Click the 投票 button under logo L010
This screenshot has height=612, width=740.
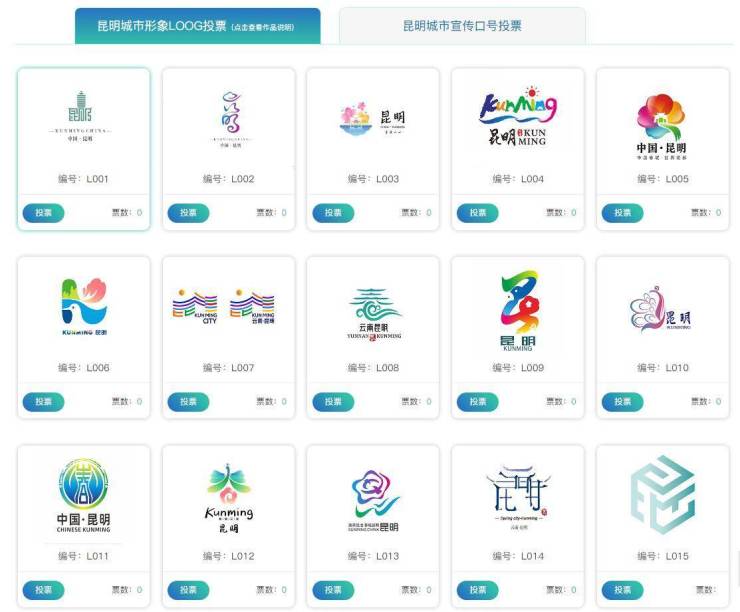[622, 402]
